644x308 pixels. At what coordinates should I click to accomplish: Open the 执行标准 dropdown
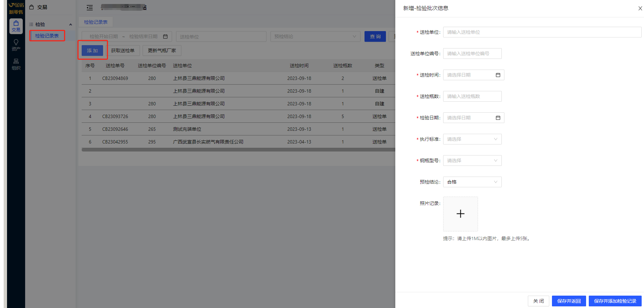472,139
